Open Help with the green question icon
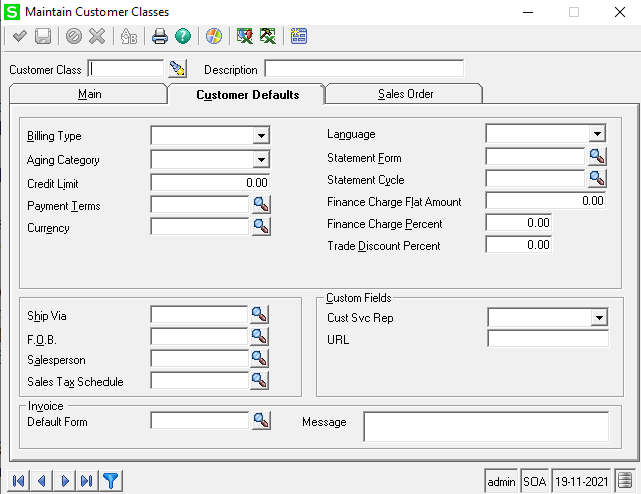Screen dimensions: 641x494 (x=183, y=36)
